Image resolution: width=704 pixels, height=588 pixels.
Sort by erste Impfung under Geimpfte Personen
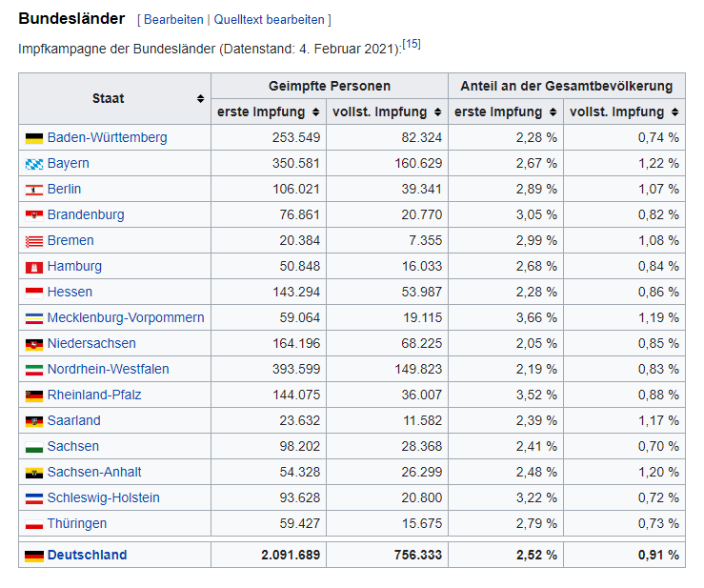coord(316,112)
